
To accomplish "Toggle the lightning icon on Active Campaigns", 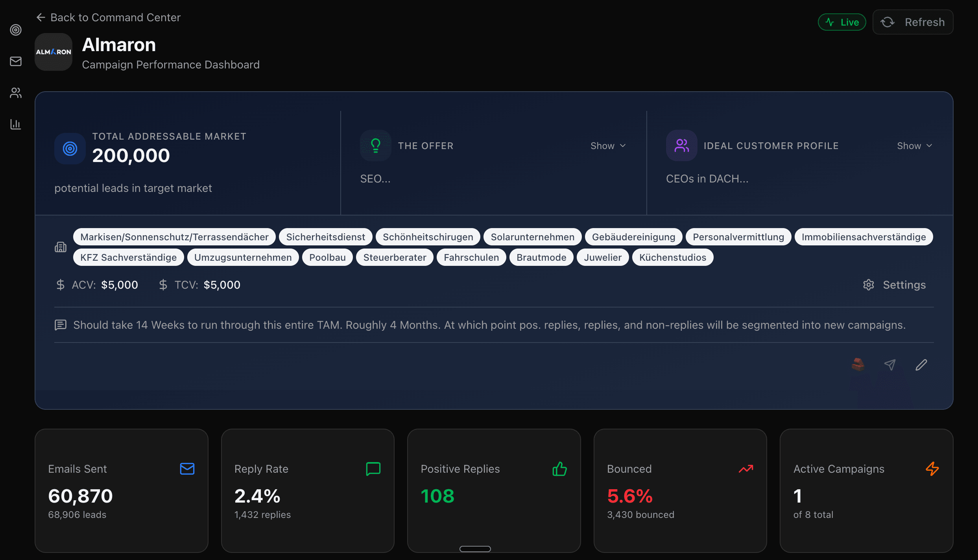I will pyautogui.click(x=932, y=468).
